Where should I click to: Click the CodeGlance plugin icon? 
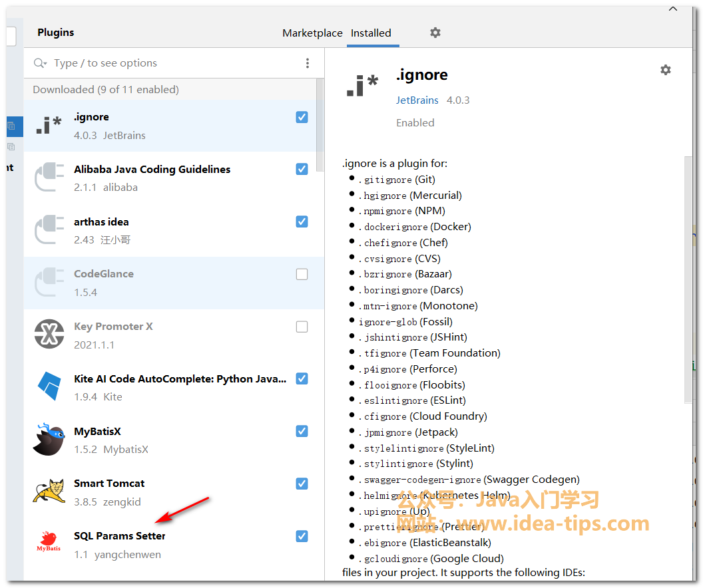[49, 281]
